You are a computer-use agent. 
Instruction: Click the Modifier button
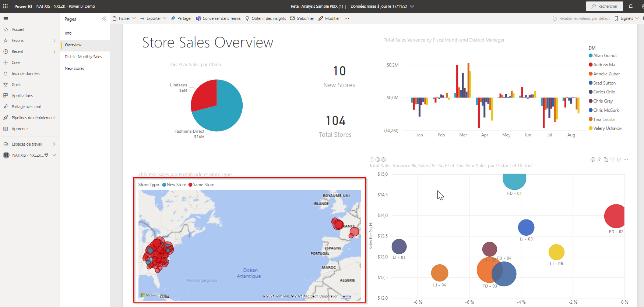pyautogui.click(x=329, y=18)
